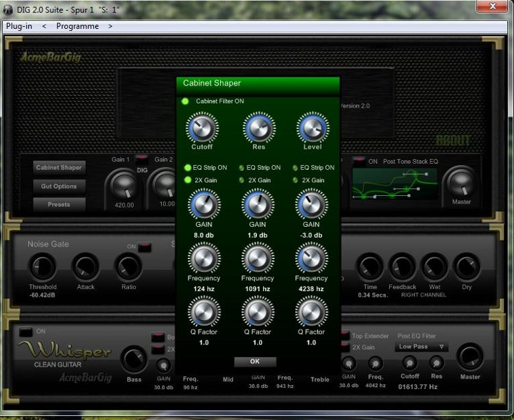
Task: Click first Q Factor knob under 124 hz
Action: click(x=204, y=312)
